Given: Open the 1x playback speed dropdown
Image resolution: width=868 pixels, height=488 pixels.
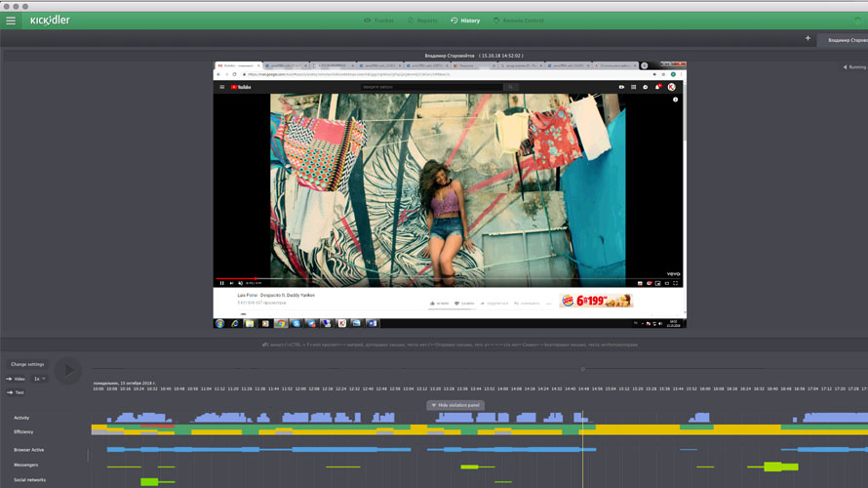Looking at the screenshot, I should pyautogui.click(x=39, y=379).
